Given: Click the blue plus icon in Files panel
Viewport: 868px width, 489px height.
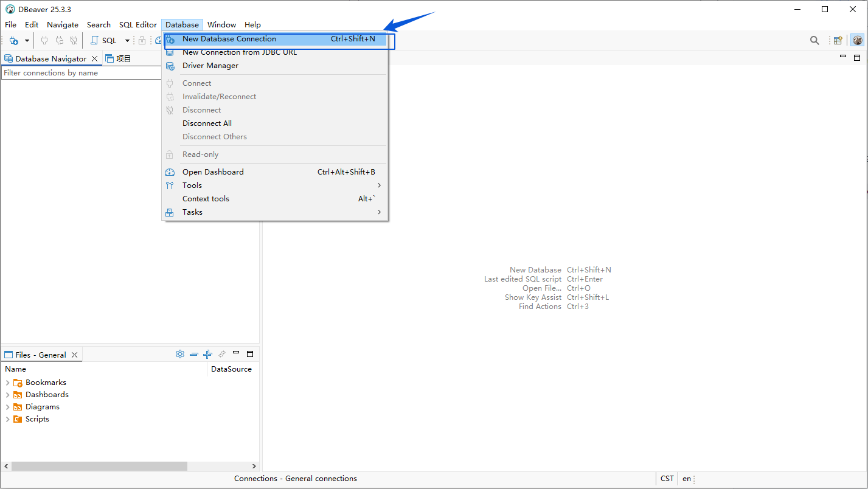Looking at the screenshot, I should tap(208, 354).
